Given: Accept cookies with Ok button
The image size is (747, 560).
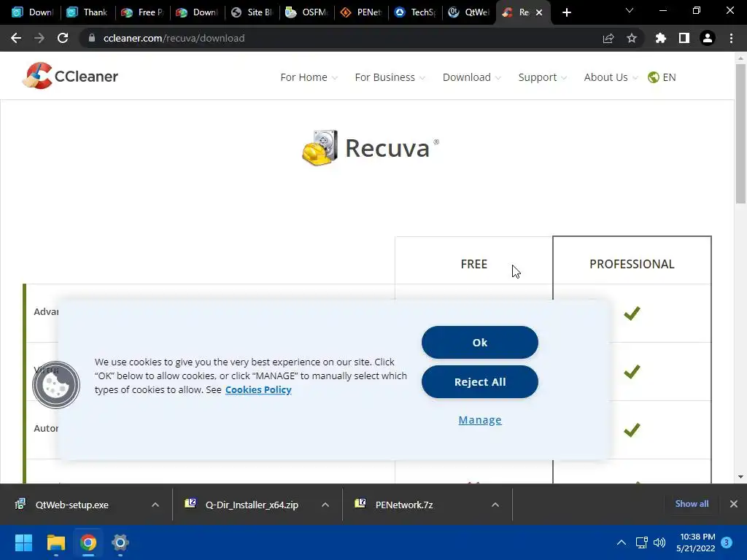Looking at the screenshot, I should (480, 343).
